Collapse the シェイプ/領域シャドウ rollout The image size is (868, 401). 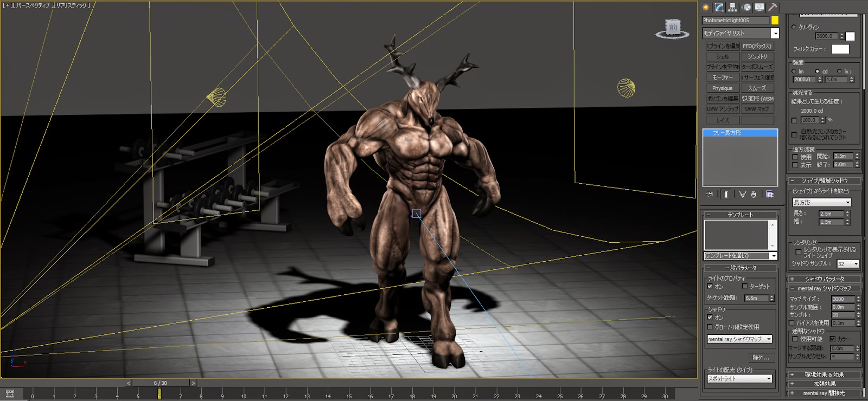click(x=824, y=180)
